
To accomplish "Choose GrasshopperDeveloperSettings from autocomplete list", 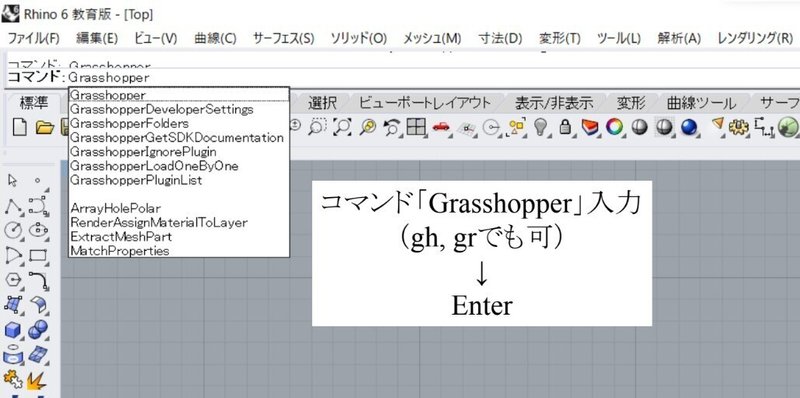I will pyautogui.click(x=162, y=110).
